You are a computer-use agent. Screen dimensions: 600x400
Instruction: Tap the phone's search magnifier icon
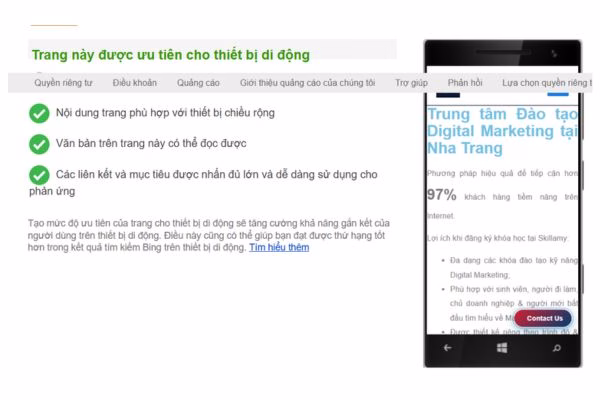(557, 348)
